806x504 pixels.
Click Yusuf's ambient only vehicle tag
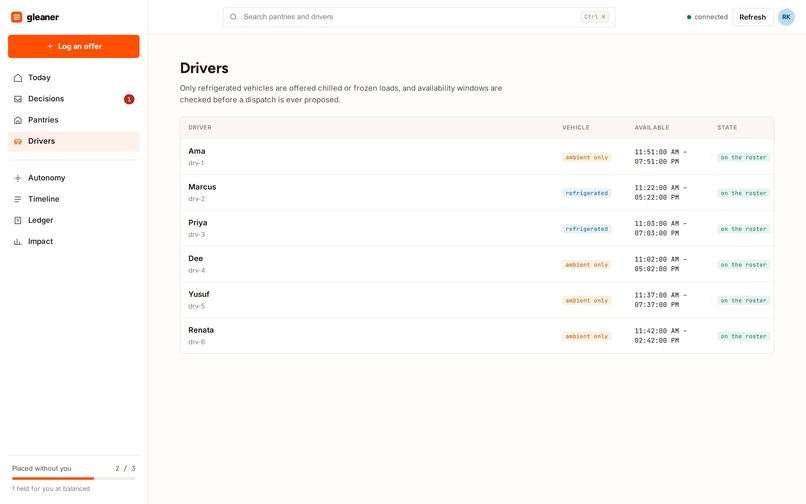(x=587, y=300)
